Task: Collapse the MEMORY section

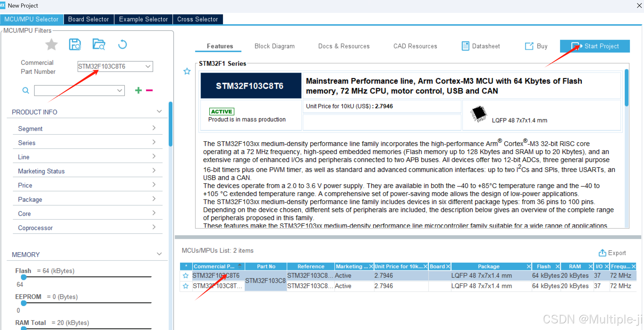Action: coord(159,254)
